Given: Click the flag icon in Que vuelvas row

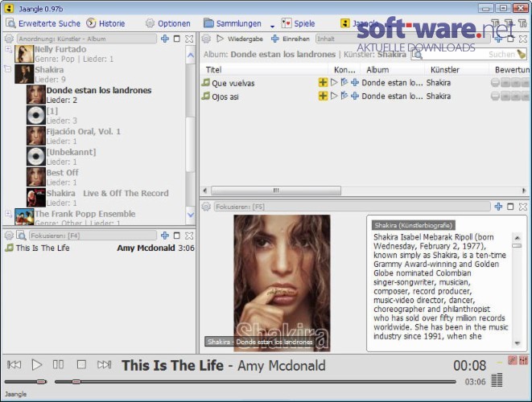Looking at the screenshot, I should [344, 82].
